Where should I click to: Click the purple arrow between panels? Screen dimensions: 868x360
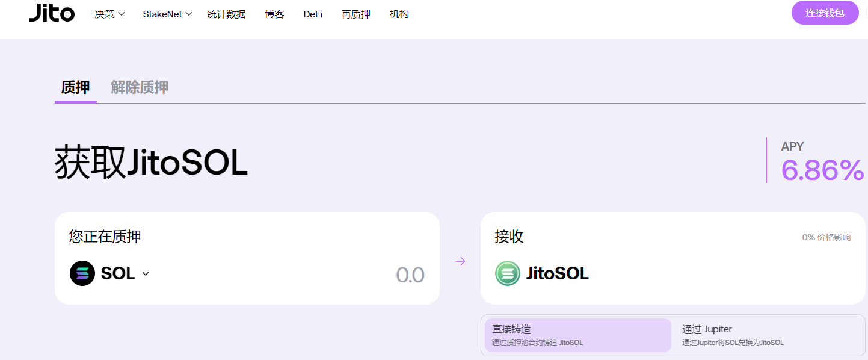(460, 261)
